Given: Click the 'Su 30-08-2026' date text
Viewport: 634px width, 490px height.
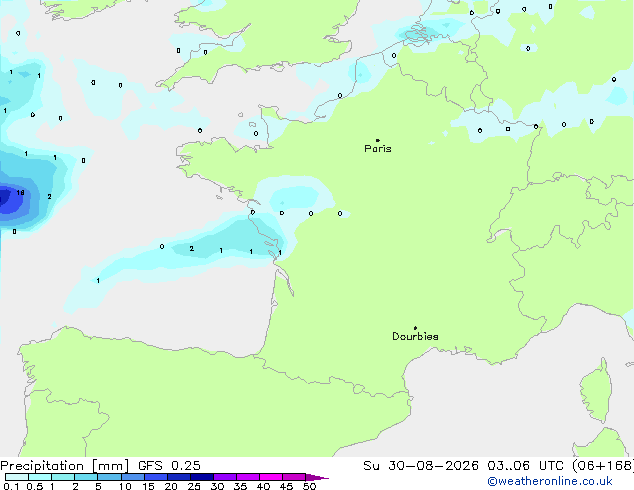Looking at the screenshot, I should click(x=421, y=466).
